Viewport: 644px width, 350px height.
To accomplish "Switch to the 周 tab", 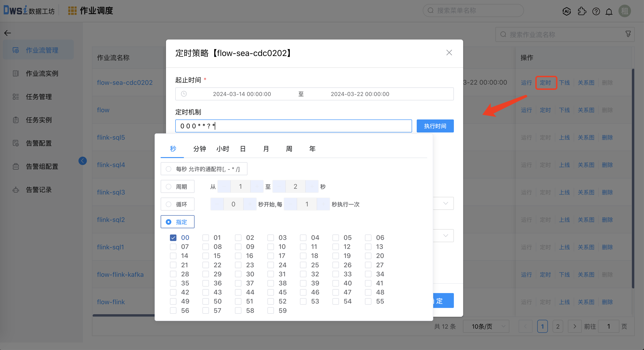I will pyautogui.click(x=289, y=149).
